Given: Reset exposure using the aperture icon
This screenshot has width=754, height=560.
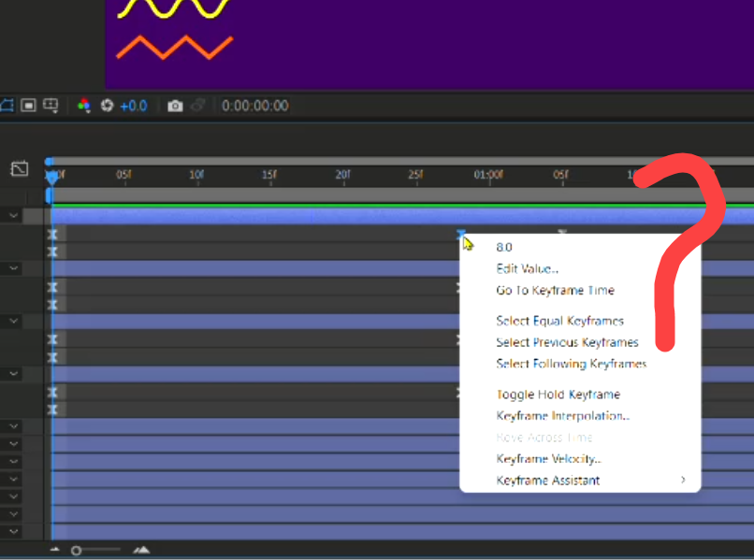Looking at the screenshot, I should 107,106.
